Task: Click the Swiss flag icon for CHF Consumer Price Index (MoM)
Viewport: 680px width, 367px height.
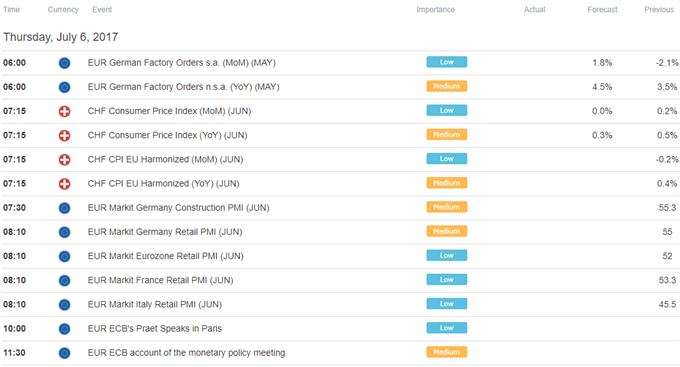Action: pyautogui.click(x=64, y=111)
